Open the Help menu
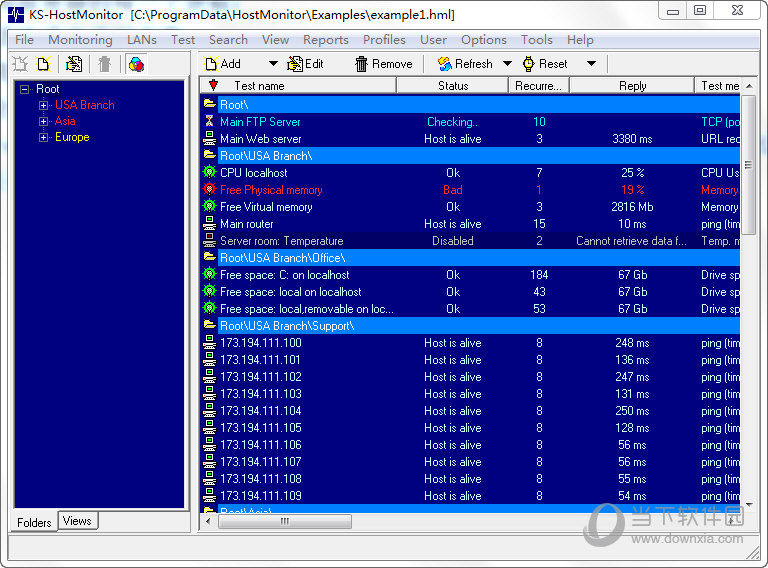Viewport: 768px width, 568px height. (580, 40)
